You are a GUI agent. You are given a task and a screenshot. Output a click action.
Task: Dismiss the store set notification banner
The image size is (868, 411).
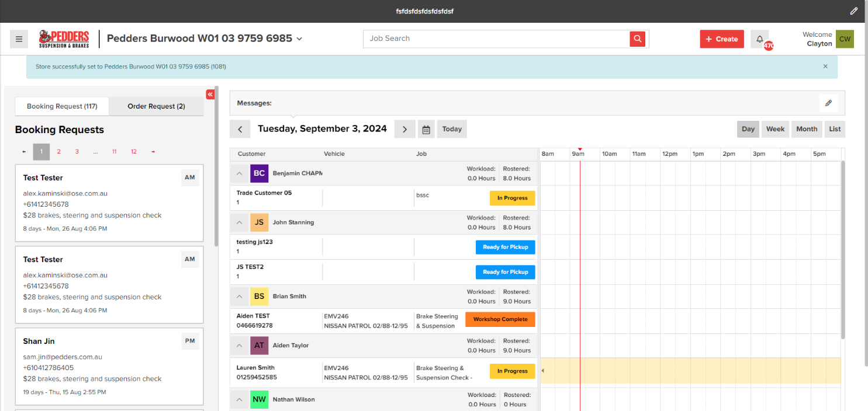[x=825, y=67]
